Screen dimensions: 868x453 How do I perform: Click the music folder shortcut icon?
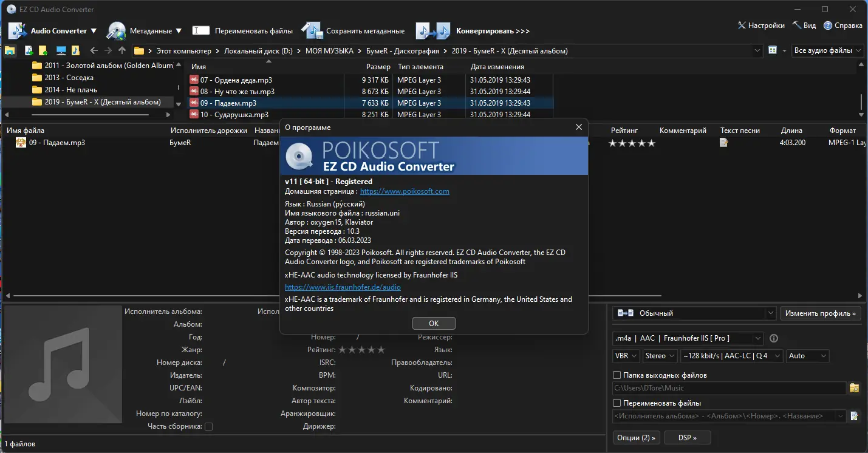75,51
